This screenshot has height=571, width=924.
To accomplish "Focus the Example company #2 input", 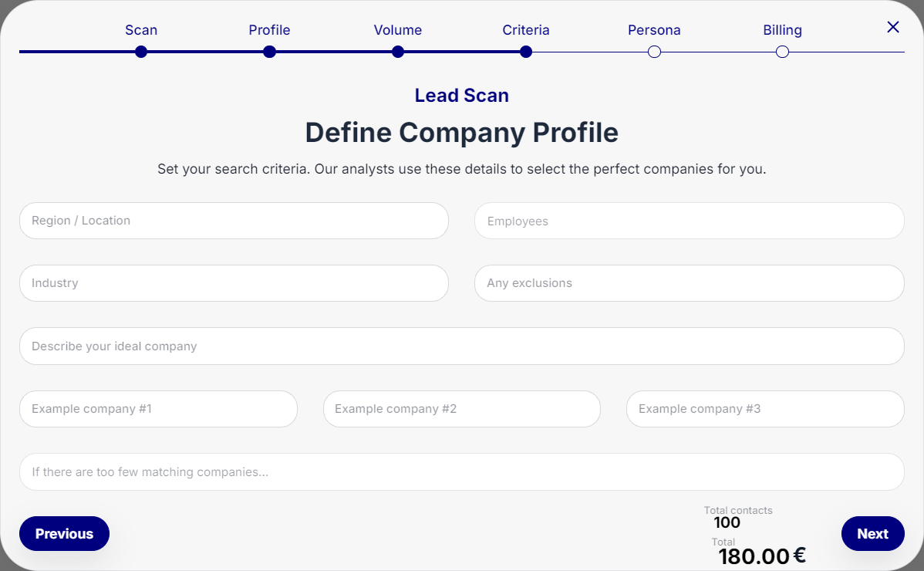I will (461, 409).
